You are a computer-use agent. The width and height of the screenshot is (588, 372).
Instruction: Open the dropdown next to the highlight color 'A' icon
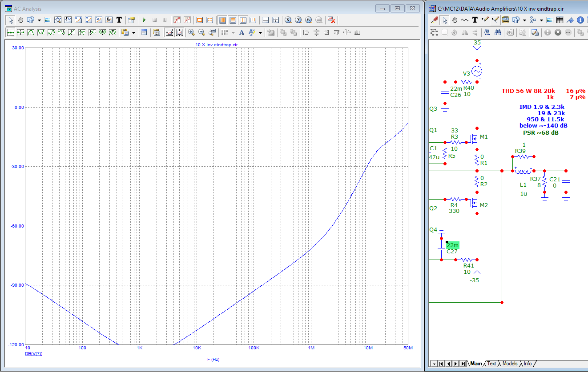coord(260,32)
